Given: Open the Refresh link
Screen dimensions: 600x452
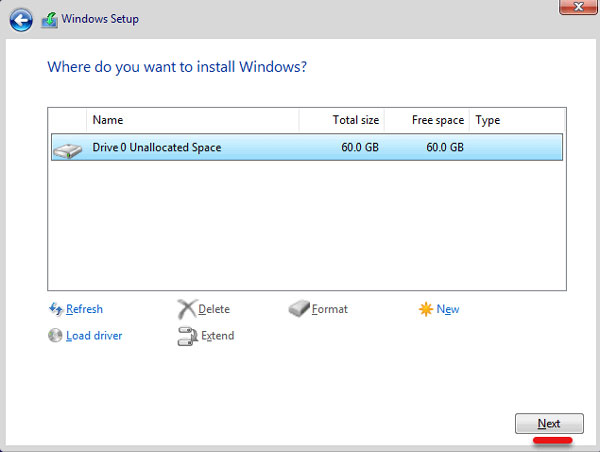Looking at the screenshot, I should 84,309.
